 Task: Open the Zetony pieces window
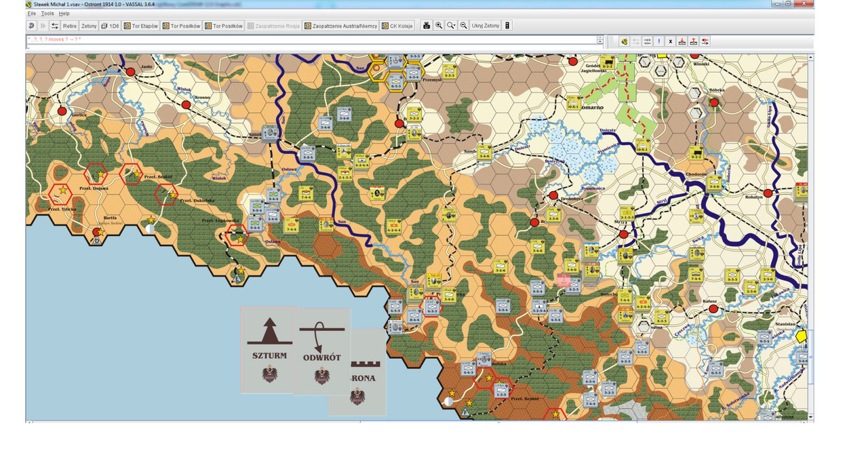[89, 26]
